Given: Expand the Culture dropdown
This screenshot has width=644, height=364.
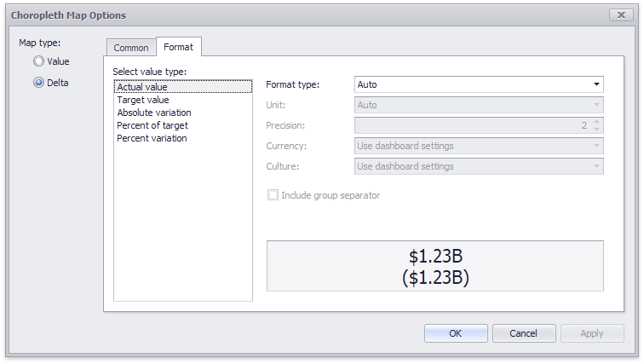Looking at the screenshot, I should (x=595, y=166).
